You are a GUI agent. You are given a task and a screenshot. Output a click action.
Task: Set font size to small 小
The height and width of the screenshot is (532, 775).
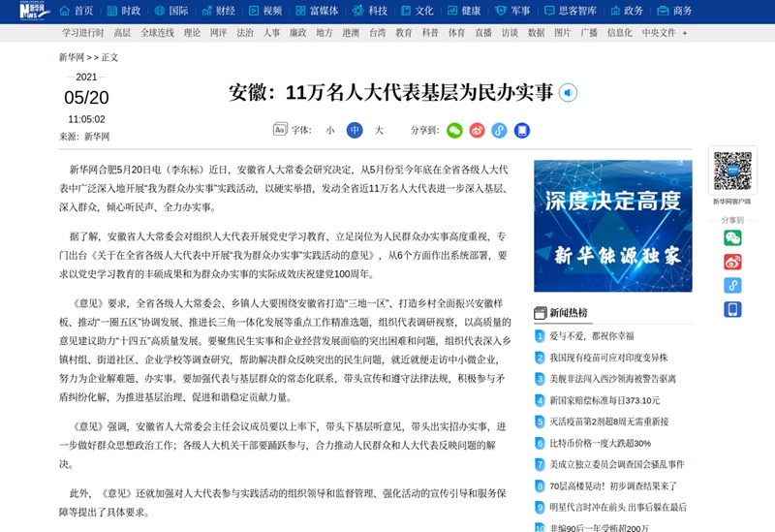(x=330, y=130)
